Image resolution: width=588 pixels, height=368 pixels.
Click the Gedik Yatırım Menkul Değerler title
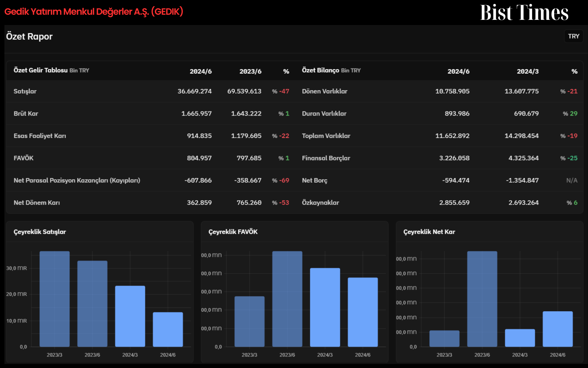point(94,11)
